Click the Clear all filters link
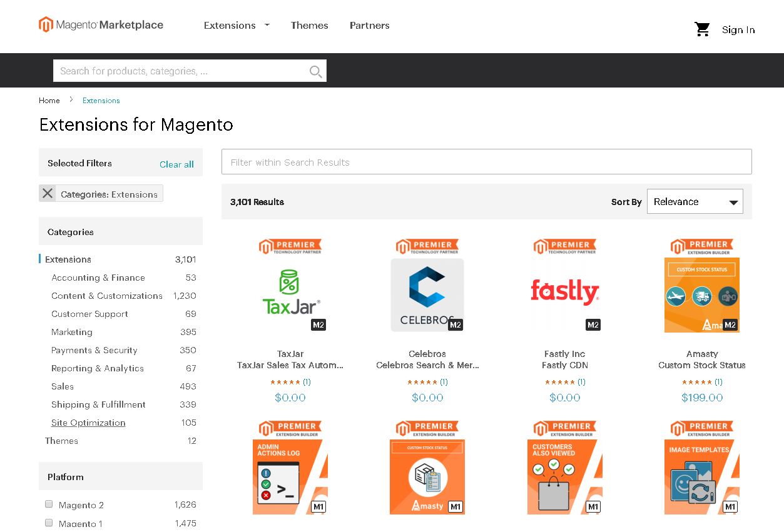The image size is (784, 532). [x=176, y=164]
